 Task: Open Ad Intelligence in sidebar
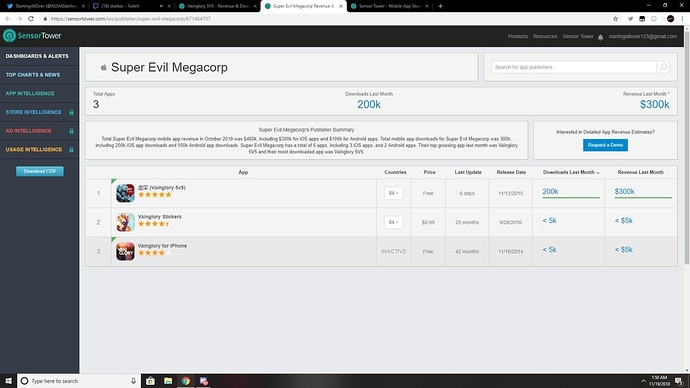pyautogui.click(x=29, y=131)
